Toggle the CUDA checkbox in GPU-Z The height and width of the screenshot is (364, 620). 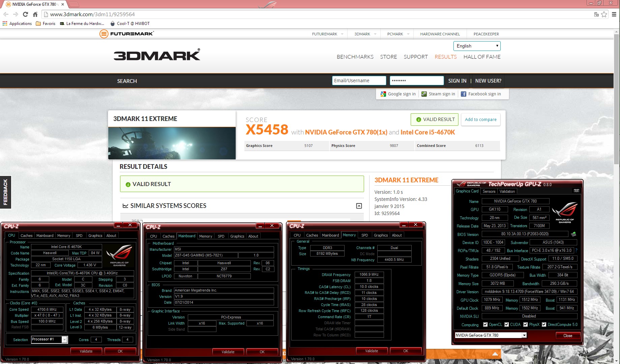506,325
